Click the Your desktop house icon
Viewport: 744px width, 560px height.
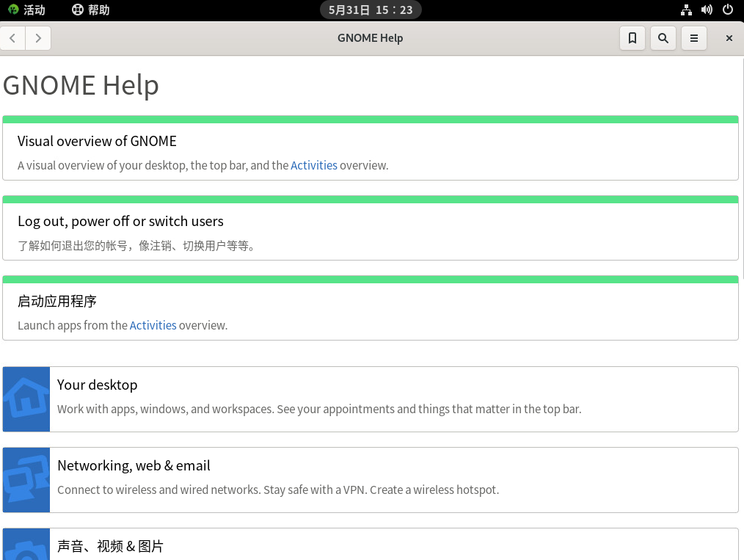[26, 399]
